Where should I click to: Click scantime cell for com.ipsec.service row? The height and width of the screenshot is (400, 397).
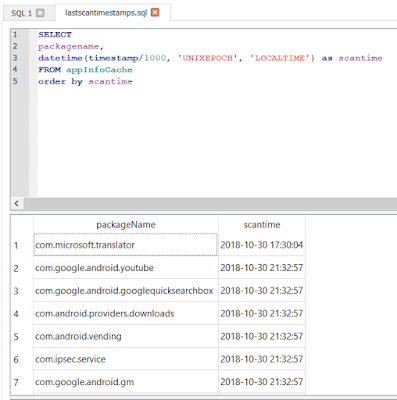point(262,359)
